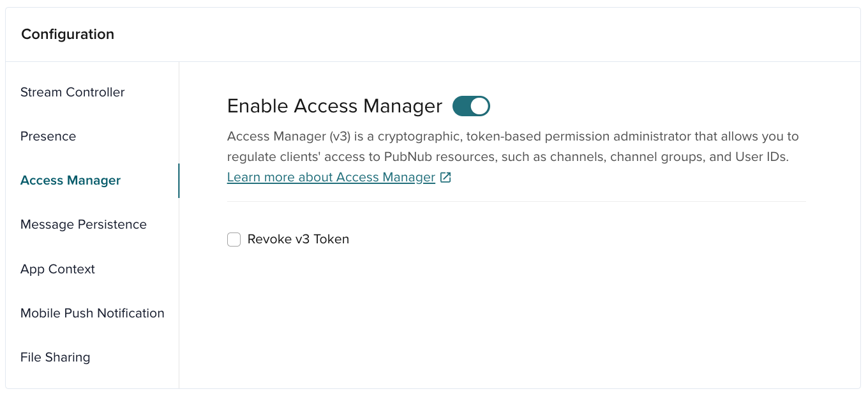Screen dimensions: 868x396
Task: Check the Revoke v3 Token checkbox
Action: point(234,239)
